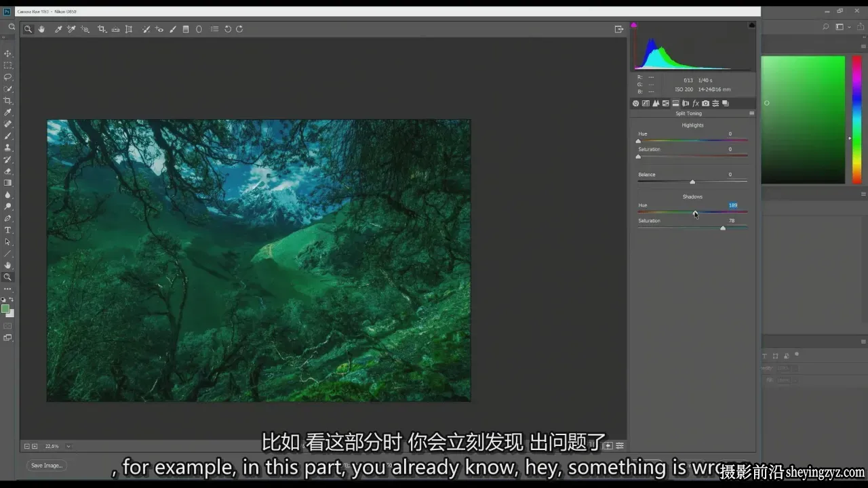Select the Adjustment Brush tool
The height and width of the screenshot is (488, 868).
point(172,29)
